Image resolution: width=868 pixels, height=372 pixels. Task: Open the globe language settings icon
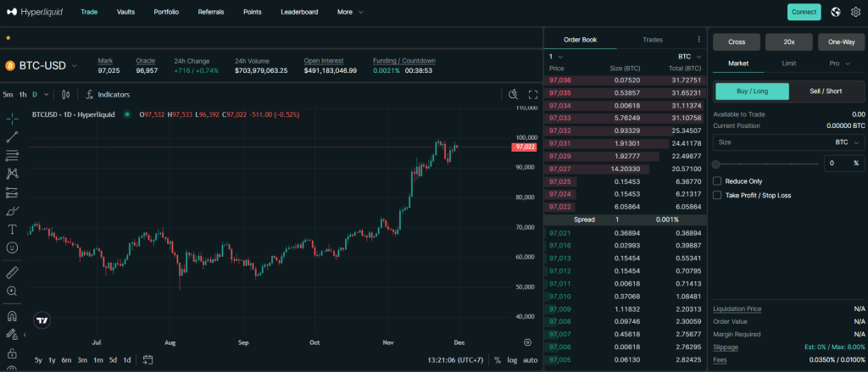(x=835, y=12)
